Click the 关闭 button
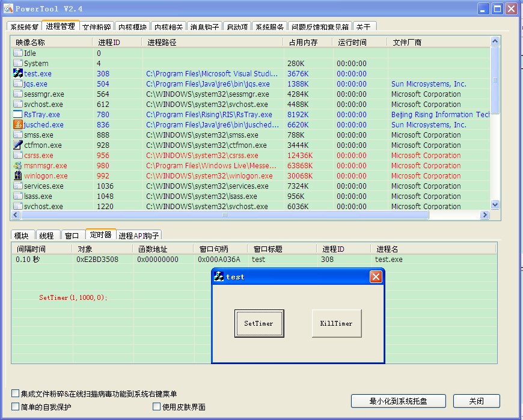523x420 pixels. (x=476, y=401)
